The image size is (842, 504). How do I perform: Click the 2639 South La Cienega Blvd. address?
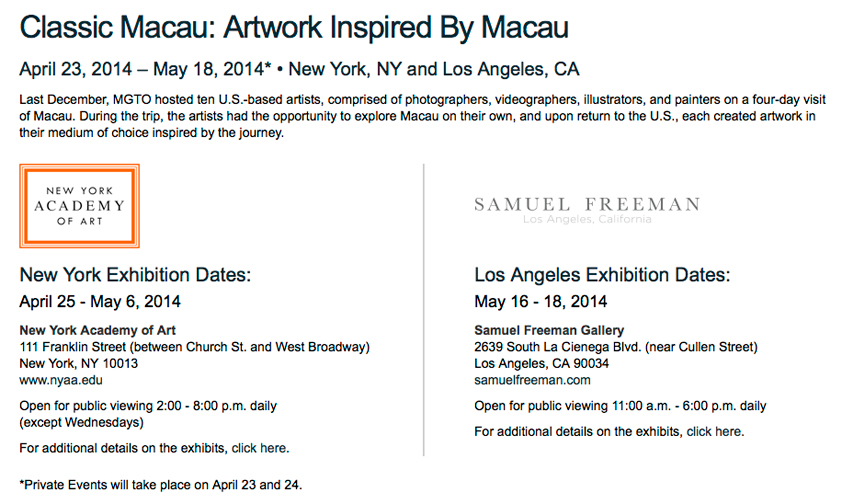[x=616, y=347]
